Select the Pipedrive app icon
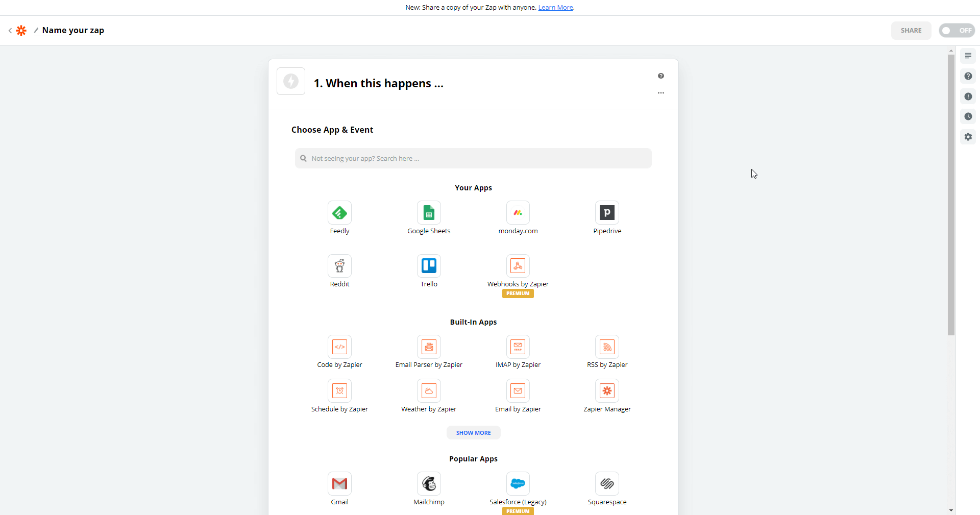Image resolution: width=980 pixels, height=515 pixels. (607, 213)
